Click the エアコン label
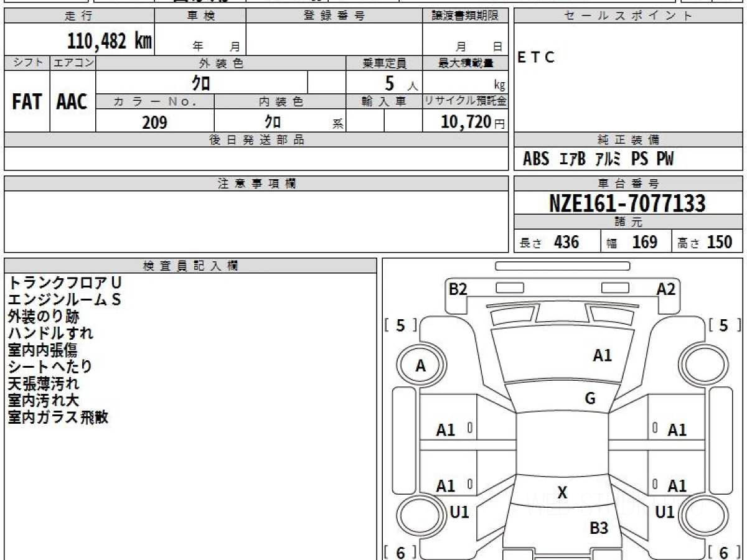Viewport: 747px width, 560px height. coord(73,63)
